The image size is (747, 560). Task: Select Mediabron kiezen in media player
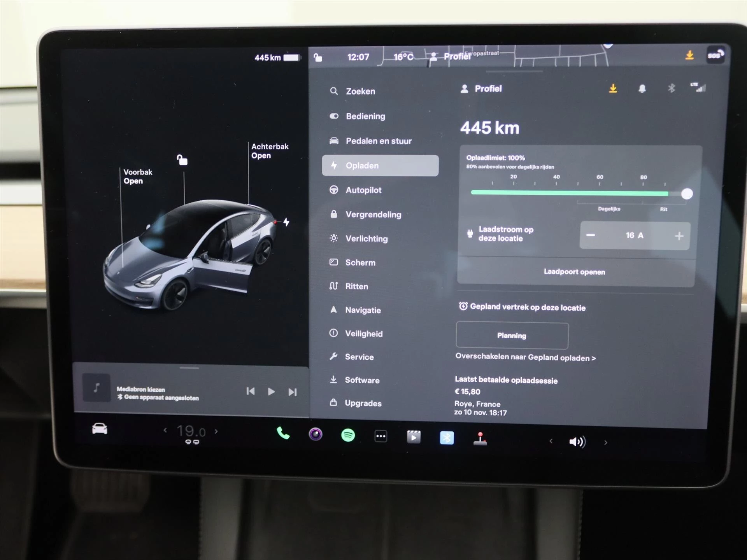[x=141, y=389]
